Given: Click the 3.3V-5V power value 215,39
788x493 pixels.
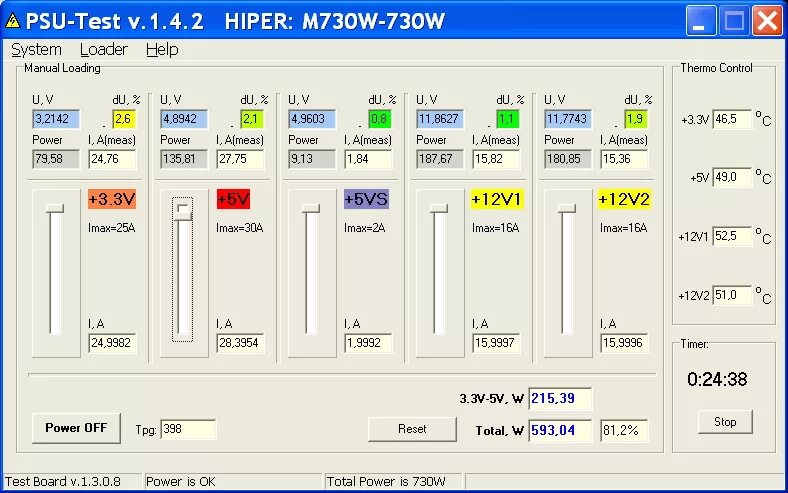Looking at the screenshot, I should [560, 399].
